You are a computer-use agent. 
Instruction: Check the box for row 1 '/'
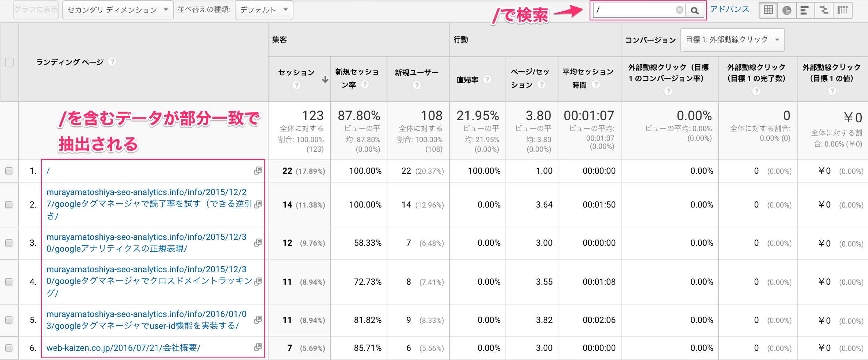pos(9,171)
